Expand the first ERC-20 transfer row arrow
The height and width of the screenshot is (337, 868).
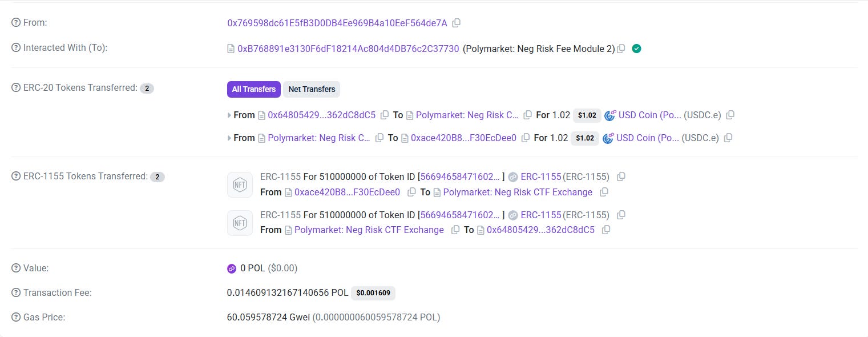coord(229,115)
